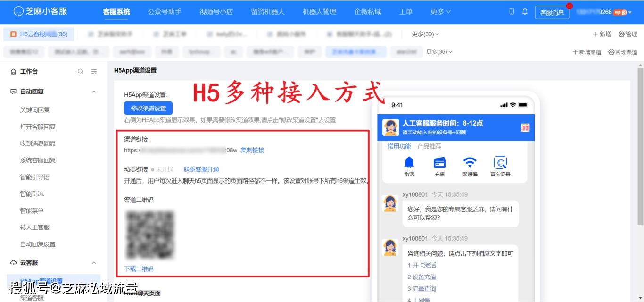Select 常用功能 tab in phone preview

399,147
